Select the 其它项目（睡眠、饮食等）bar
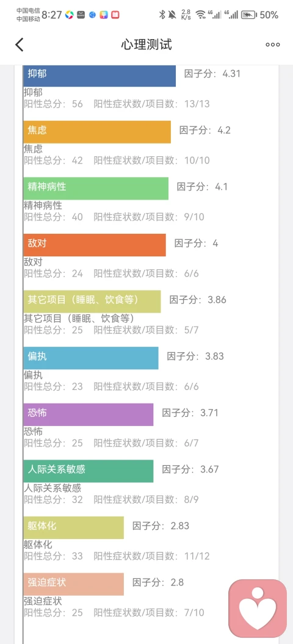The image size is (293, 644). point(92,302)
